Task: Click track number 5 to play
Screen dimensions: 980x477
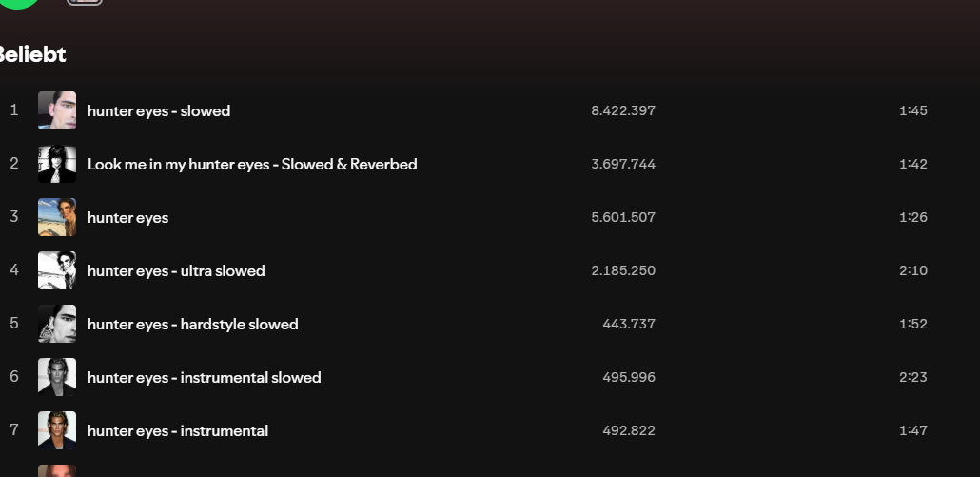Action: [x=14, y=323]
